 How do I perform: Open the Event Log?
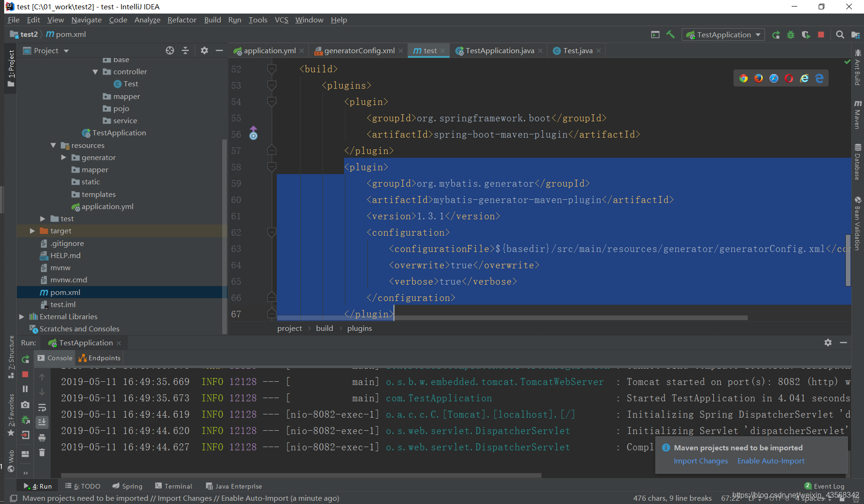[x=824, y=486]
